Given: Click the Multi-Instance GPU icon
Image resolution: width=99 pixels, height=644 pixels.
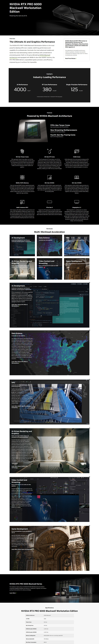Looking at the screenshot, I should (22, 202).
